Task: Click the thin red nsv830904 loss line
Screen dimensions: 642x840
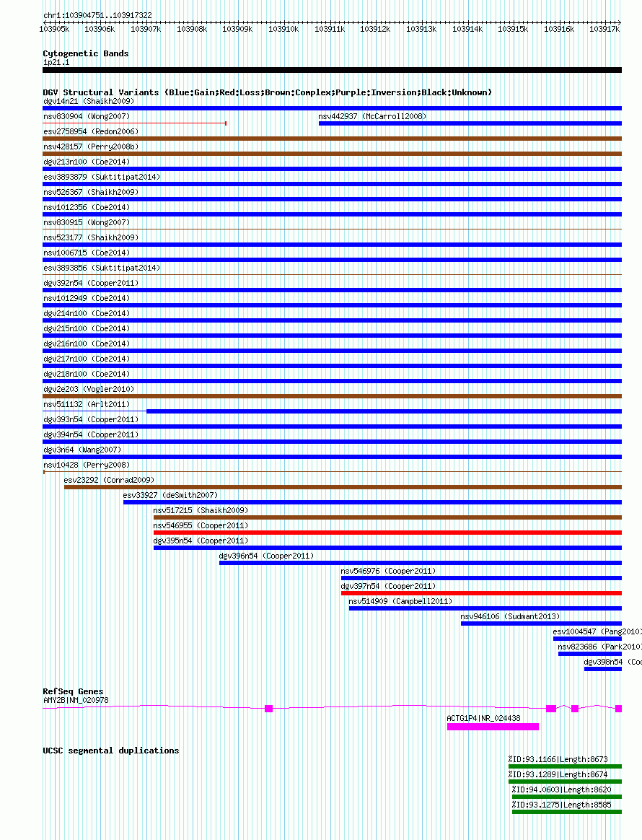Action: point(135,123)
